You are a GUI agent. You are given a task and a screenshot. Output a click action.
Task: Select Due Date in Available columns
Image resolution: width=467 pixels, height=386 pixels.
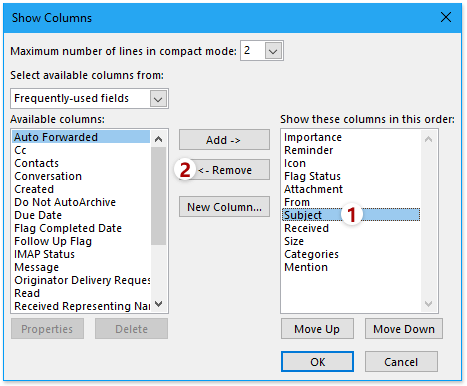81,215
